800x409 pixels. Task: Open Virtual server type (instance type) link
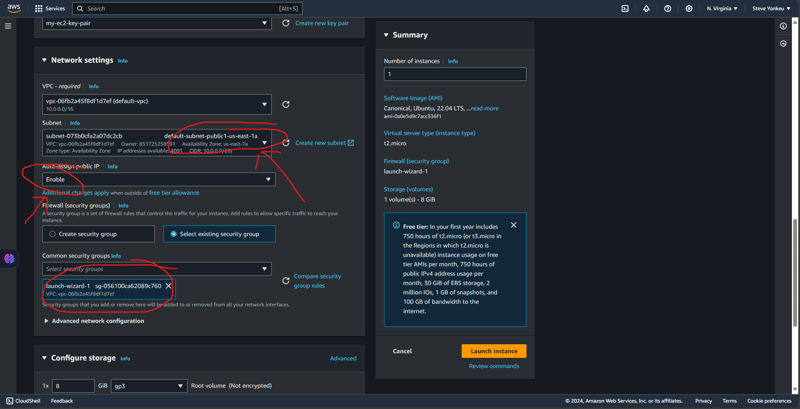point(429,133)
